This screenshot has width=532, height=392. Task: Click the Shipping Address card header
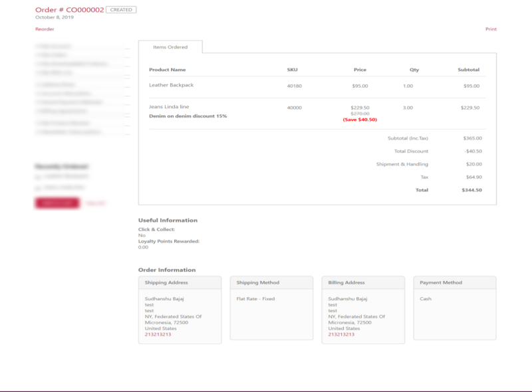coord(180,282)
